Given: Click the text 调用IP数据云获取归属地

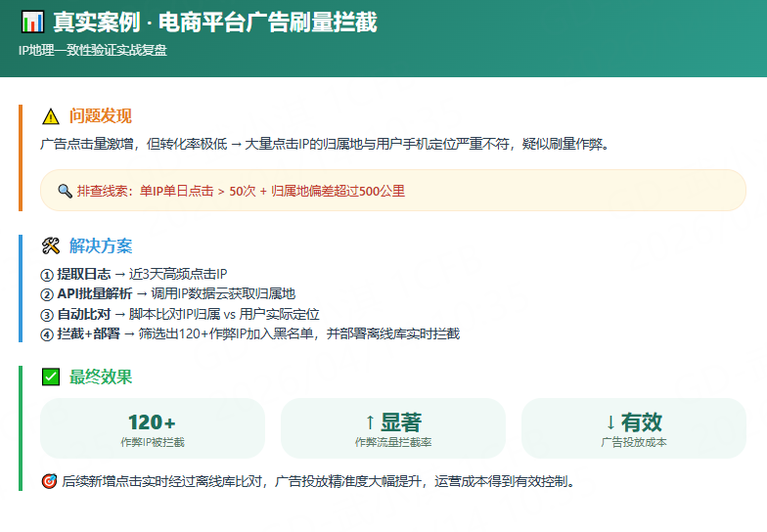Looking at the screenshot, I should (x=223, y=293).
